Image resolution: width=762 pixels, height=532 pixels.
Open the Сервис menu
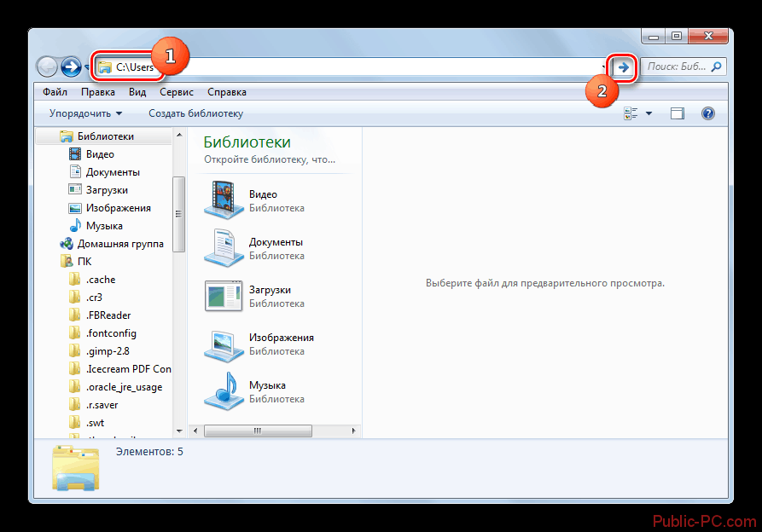(175, 92)
